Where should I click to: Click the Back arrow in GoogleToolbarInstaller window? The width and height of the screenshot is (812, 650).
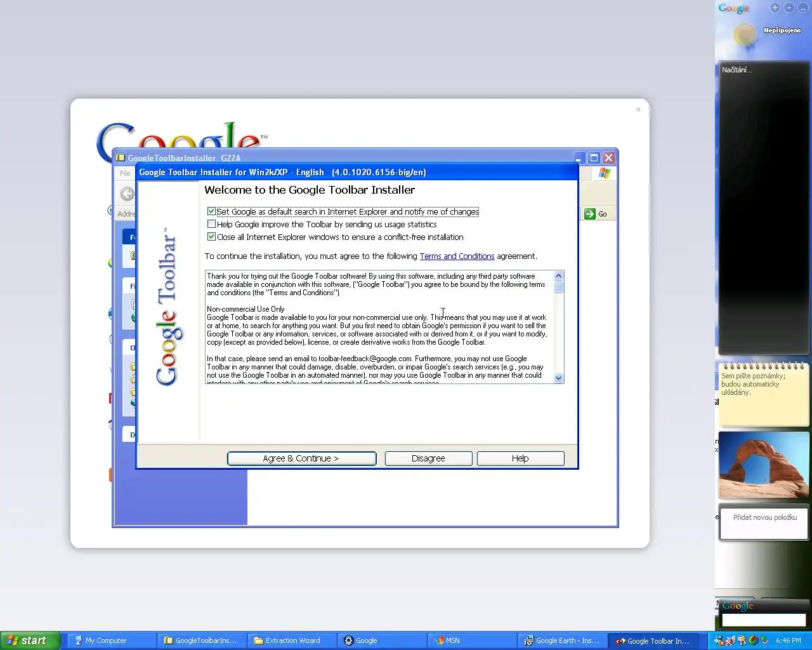pyautogui.click(x=127, y=194)
